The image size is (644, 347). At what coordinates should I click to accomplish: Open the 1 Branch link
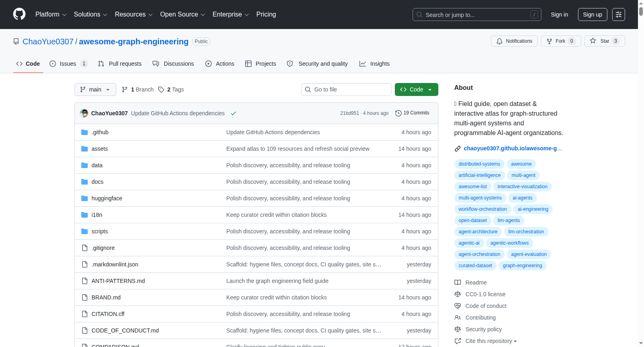(x=138, y=89)
